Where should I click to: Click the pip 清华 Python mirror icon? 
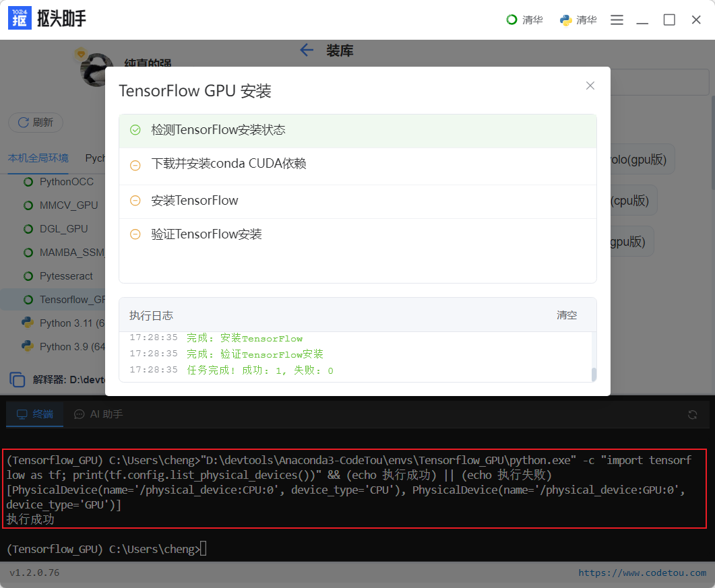pyautogui.click(x=565, y=20)
